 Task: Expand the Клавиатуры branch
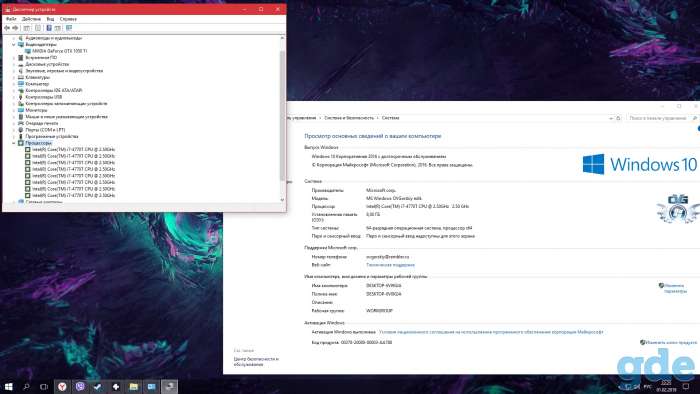13,77
